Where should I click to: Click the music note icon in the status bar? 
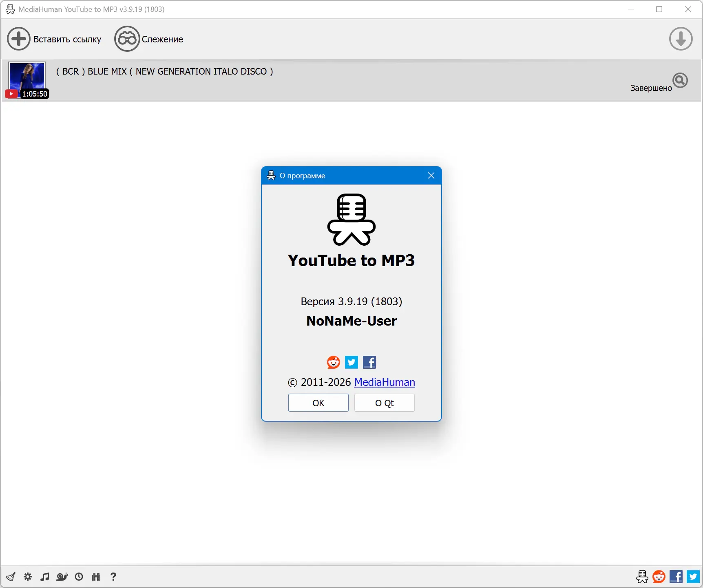coord(45,577)
